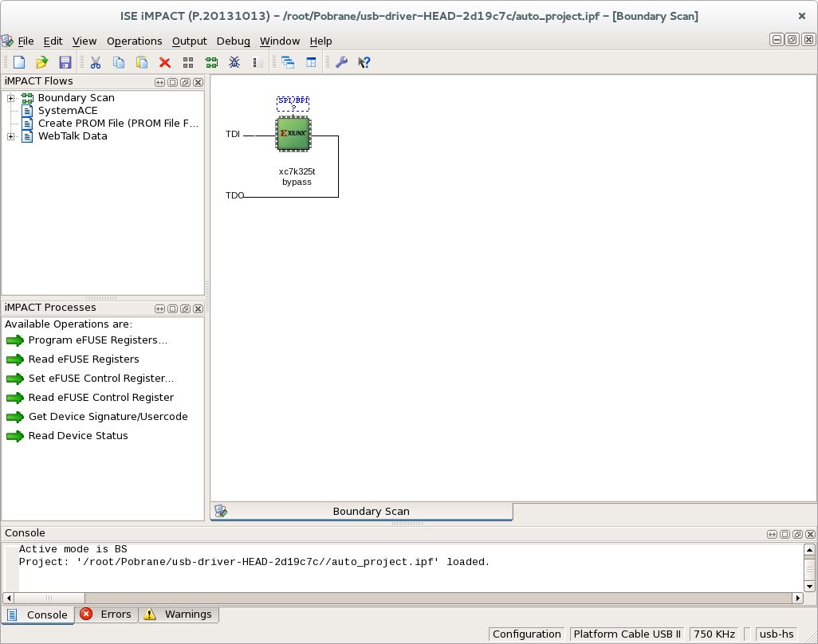This screenshot has width=818, height=644.
Task: Select WebTalk Data flow item
Action: (73, 136)
